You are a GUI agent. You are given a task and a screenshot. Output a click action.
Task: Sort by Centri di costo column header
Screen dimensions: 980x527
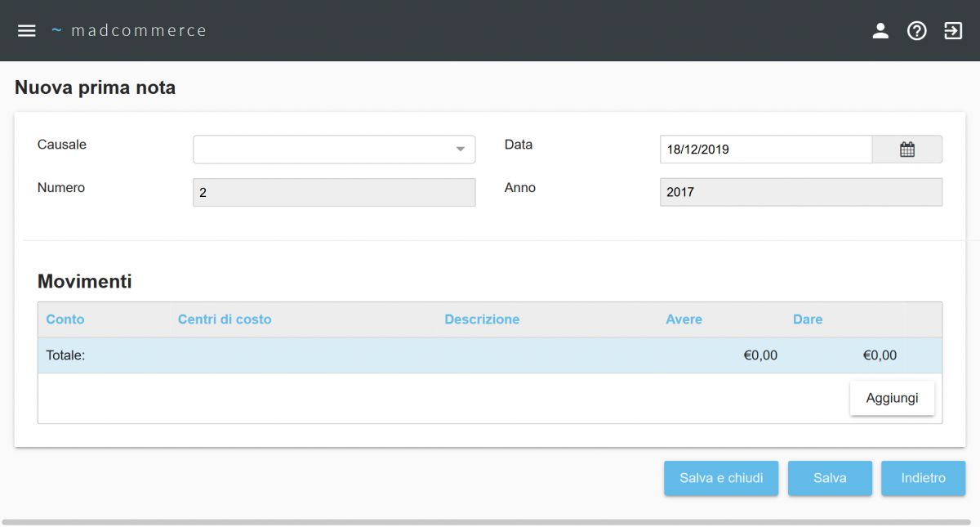pos(225,319)
